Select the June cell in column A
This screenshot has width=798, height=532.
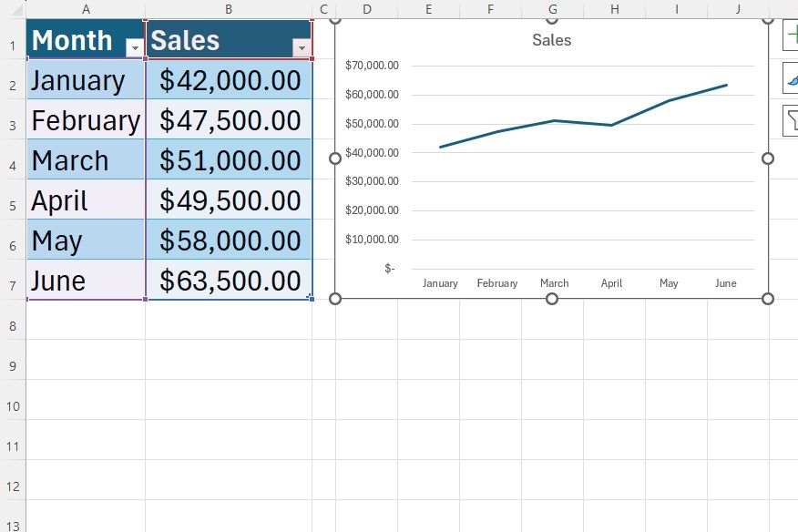point(86,280)
